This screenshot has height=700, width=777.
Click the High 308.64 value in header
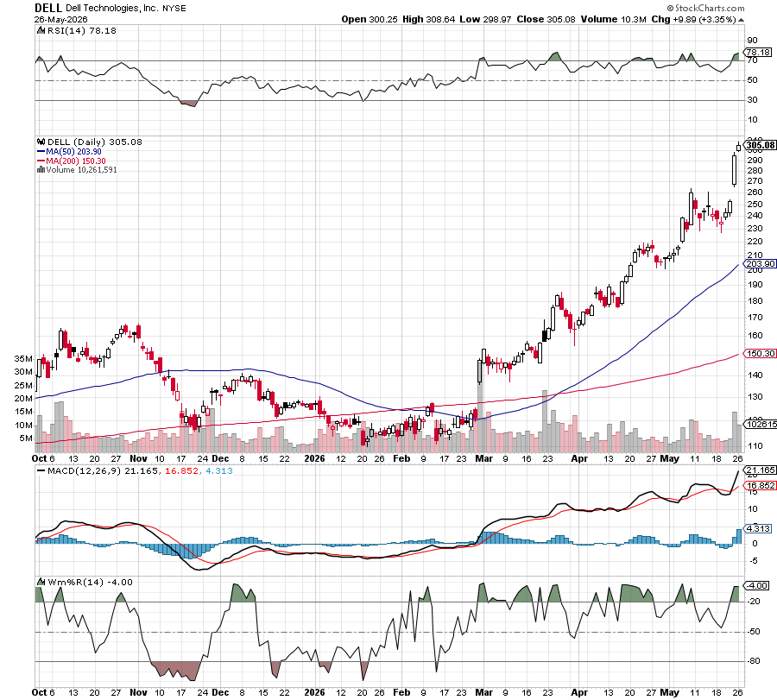[x=428, y=19]
